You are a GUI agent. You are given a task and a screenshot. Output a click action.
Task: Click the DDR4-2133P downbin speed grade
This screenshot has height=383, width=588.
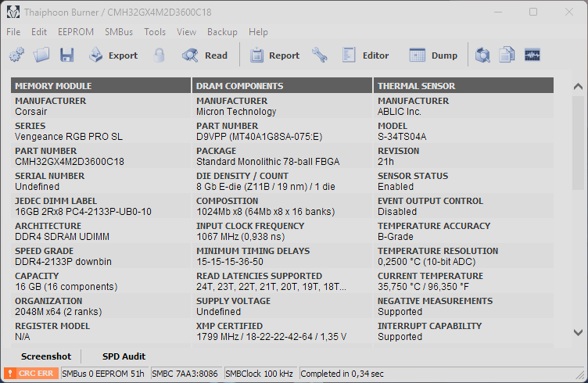[63, 262]
